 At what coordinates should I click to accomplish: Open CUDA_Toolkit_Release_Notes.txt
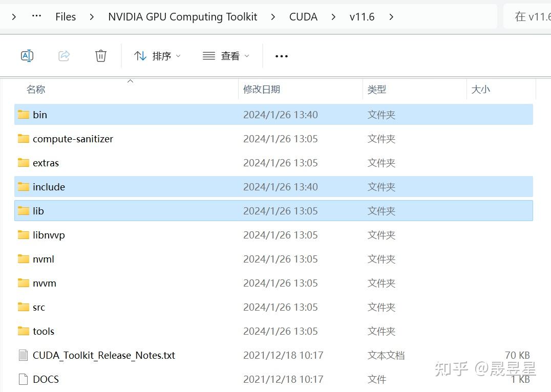click(104, 355)
